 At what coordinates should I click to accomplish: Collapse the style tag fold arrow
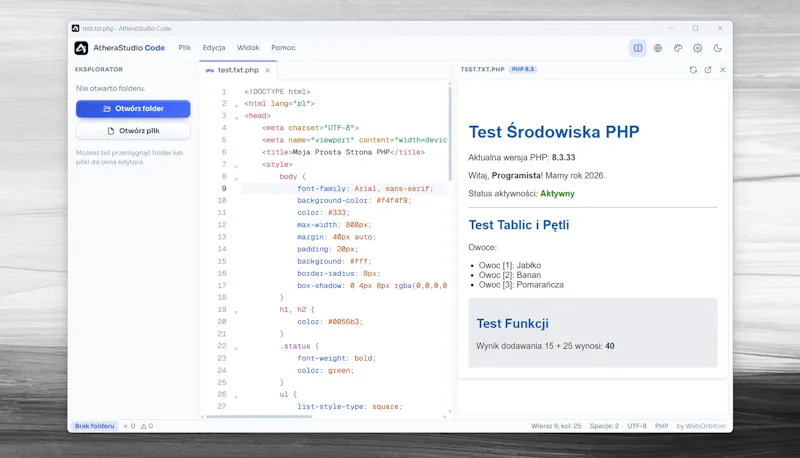coord(236,166)
